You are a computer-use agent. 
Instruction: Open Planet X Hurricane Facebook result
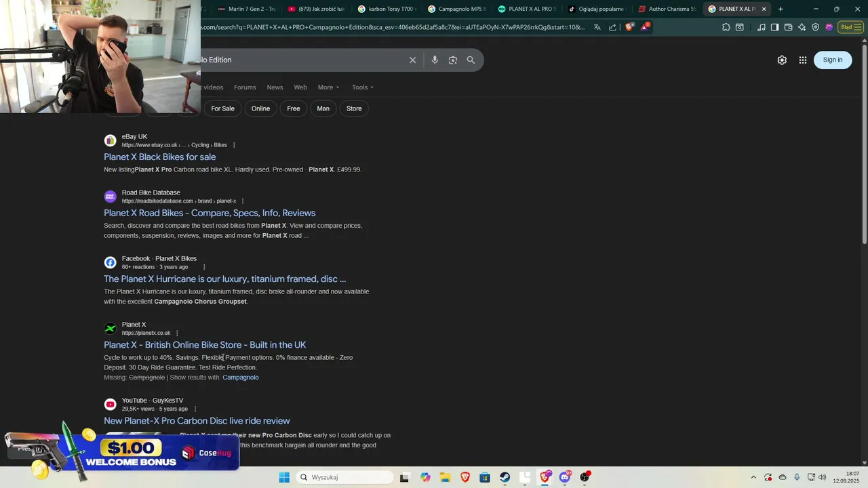point(224,279)
